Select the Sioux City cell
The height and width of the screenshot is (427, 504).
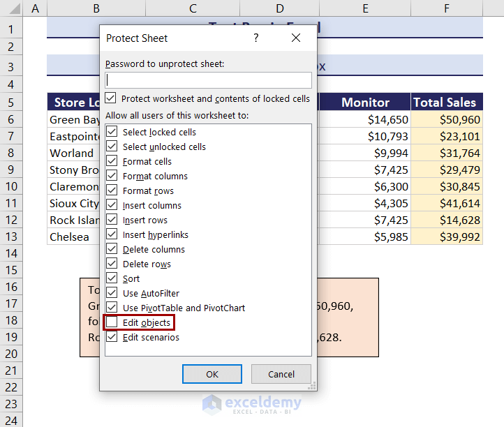[73, 203]
